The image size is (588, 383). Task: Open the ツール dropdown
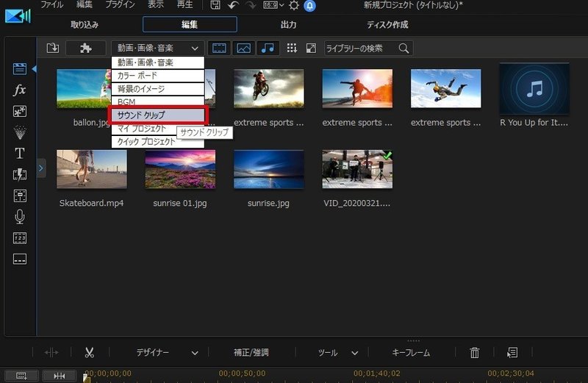[x=337, y=353]
